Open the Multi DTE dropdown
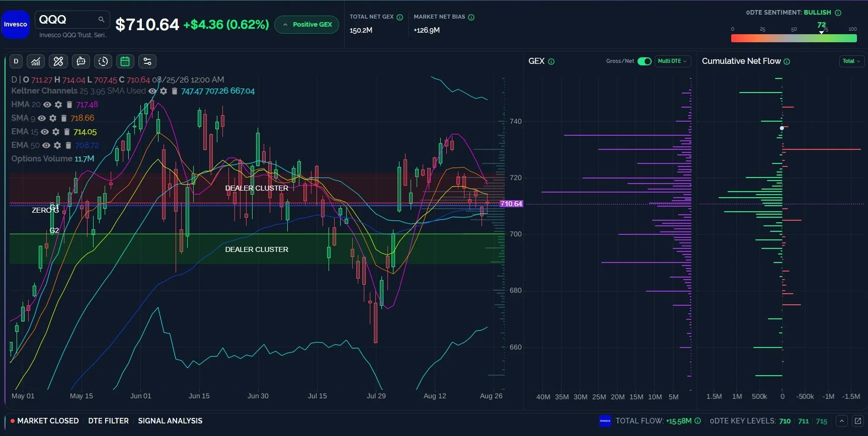The image size is (868, 436). [672, 61]
